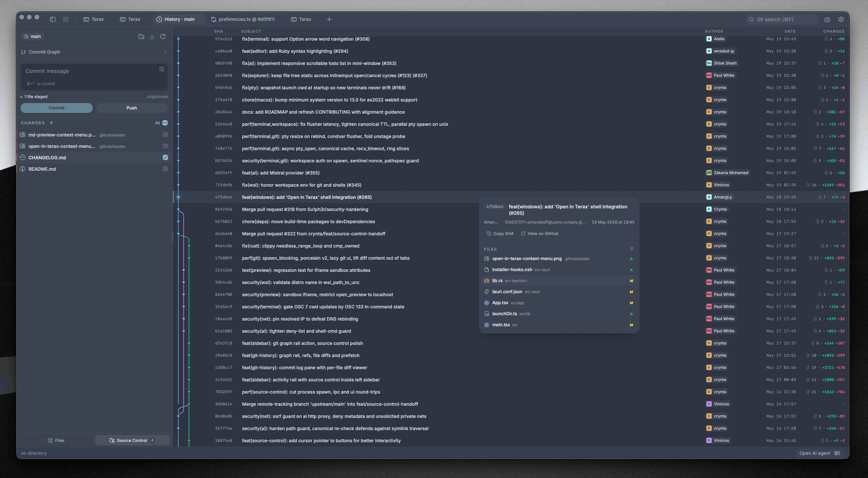The image size is (868, 478).
Task: Click the Push button
Action: click(132, 108)
